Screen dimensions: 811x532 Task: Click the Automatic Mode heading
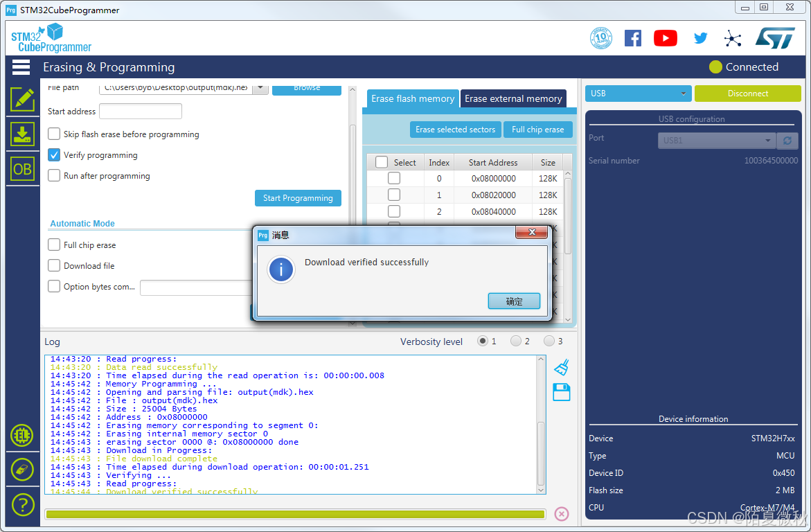82,223
